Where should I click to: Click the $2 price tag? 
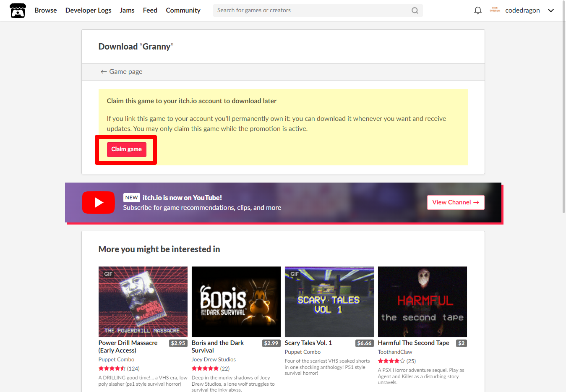pyautogui.click(x=462, y=343)
